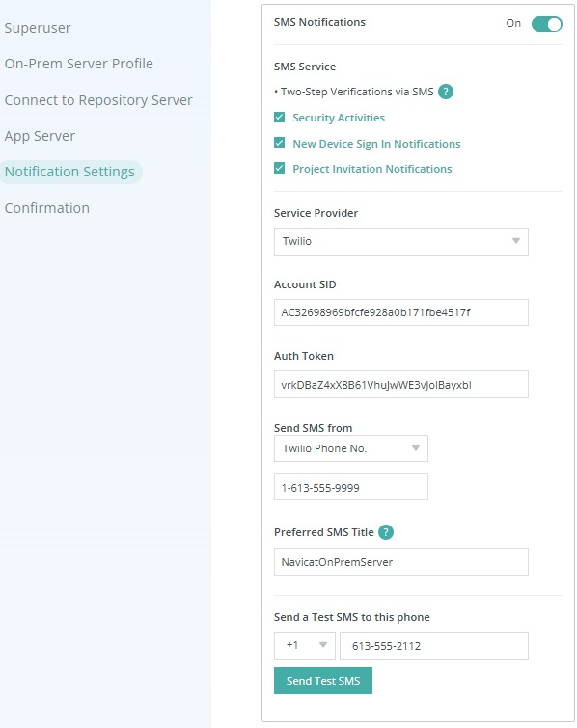Click the SMS Notifications heading
This screenshot has width=577, height=728.
[319, 22]
